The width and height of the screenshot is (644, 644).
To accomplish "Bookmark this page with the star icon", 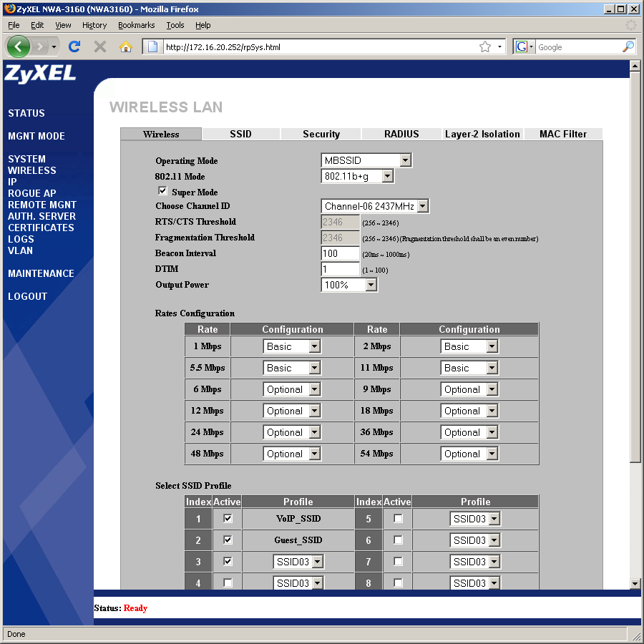I will click(x=485, y=47).
